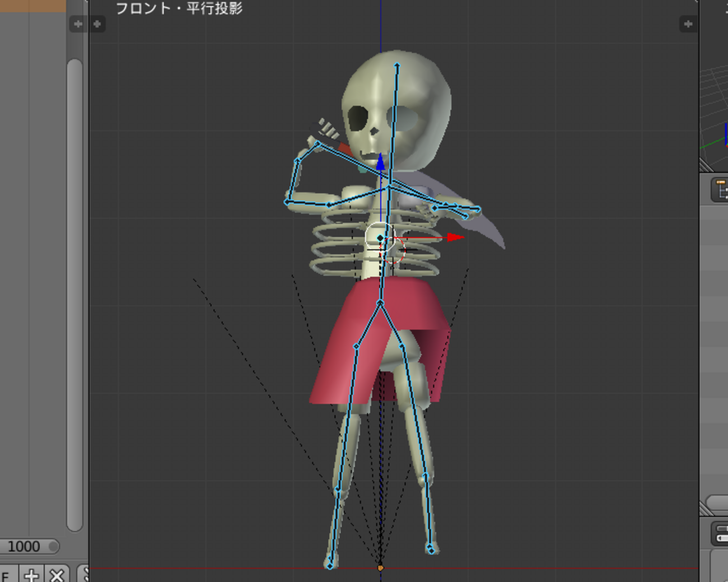Click the orange color strip at top left
The height and width of the screenshot is (582, 728).
pyautogui.click(x=32, y=6)
